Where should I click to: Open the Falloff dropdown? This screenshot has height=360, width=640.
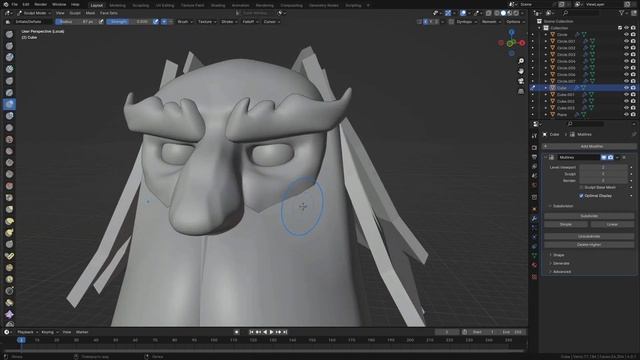click(x=251, y=22)
